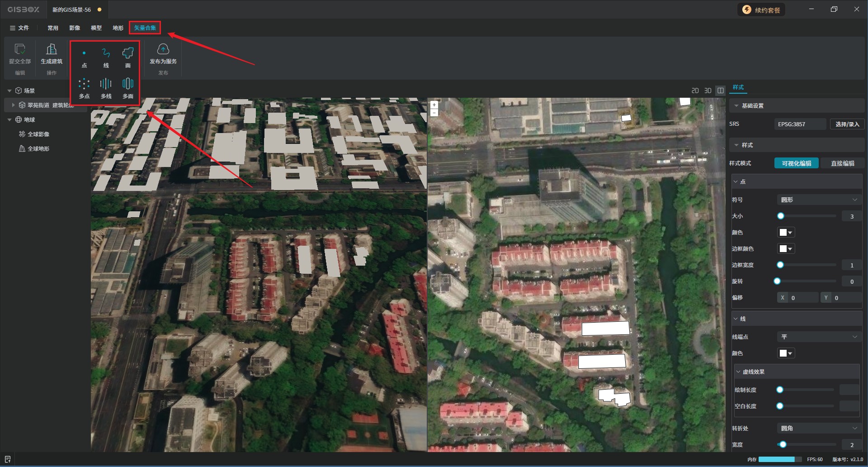
Task: Select the 面 polygon drawing tool
Action: pos(128,58)
